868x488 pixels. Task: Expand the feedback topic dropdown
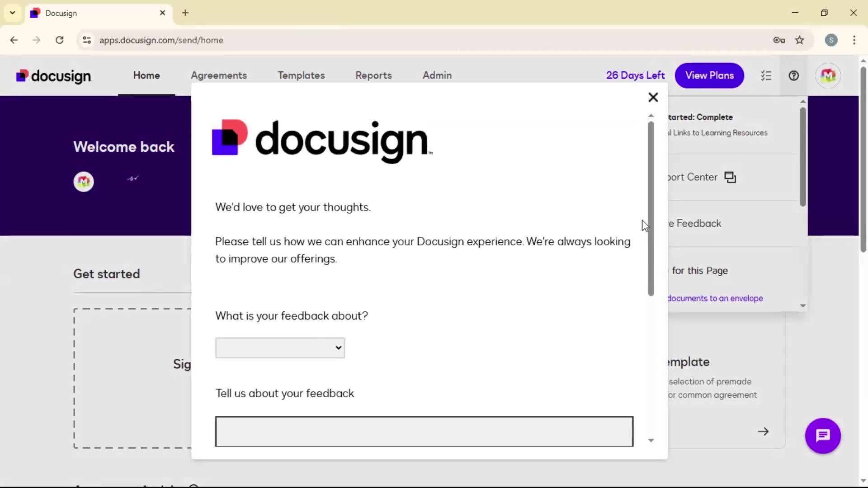coord(280,348)
